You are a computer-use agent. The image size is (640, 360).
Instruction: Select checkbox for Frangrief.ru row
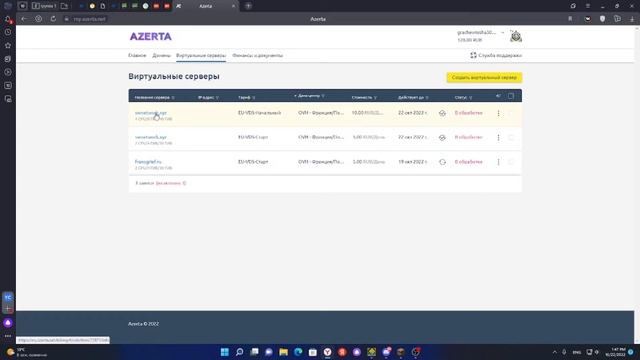coord(511,162)
